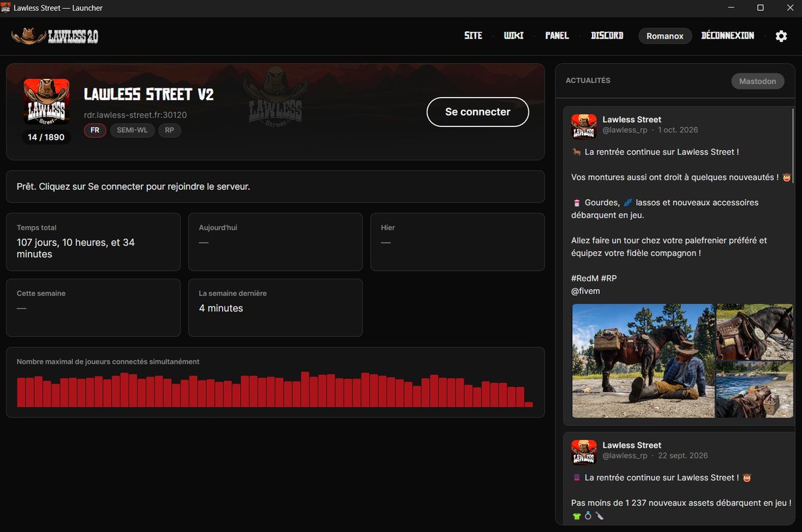802x532 pixels.
Task: Click the #RedM hashtag
Action: tap(585, 279)
